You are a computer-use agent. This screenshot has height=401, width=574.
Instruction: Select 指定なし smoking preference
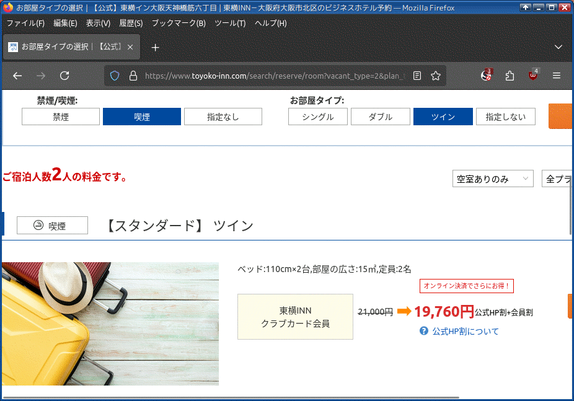[223, 117]
